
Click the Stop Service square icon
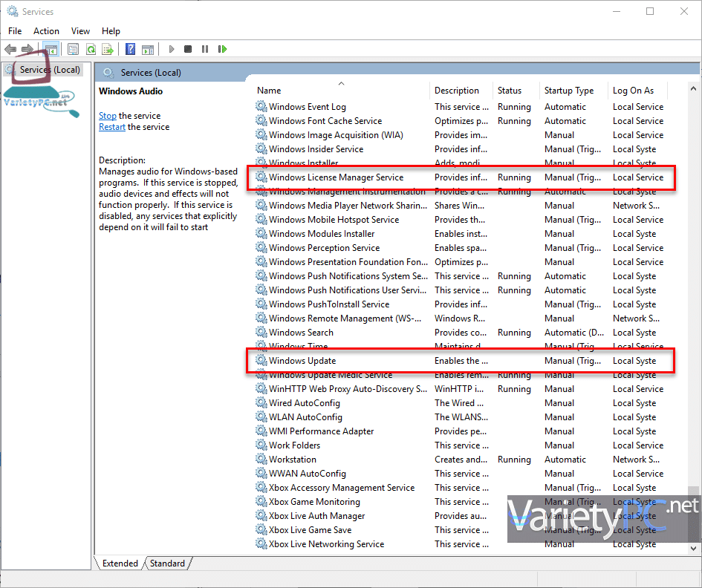(x=188, y=49)
